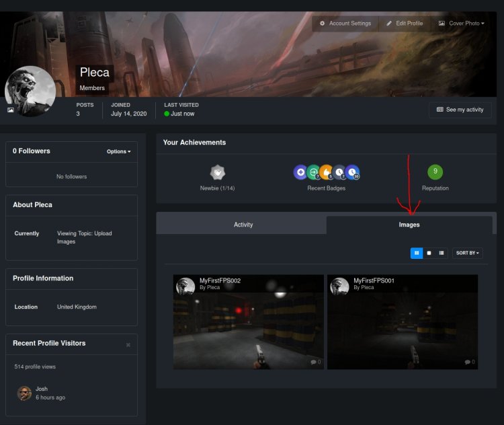Expand the Cover Photo menu
This screenshot has width=504, height=425.
461,24
